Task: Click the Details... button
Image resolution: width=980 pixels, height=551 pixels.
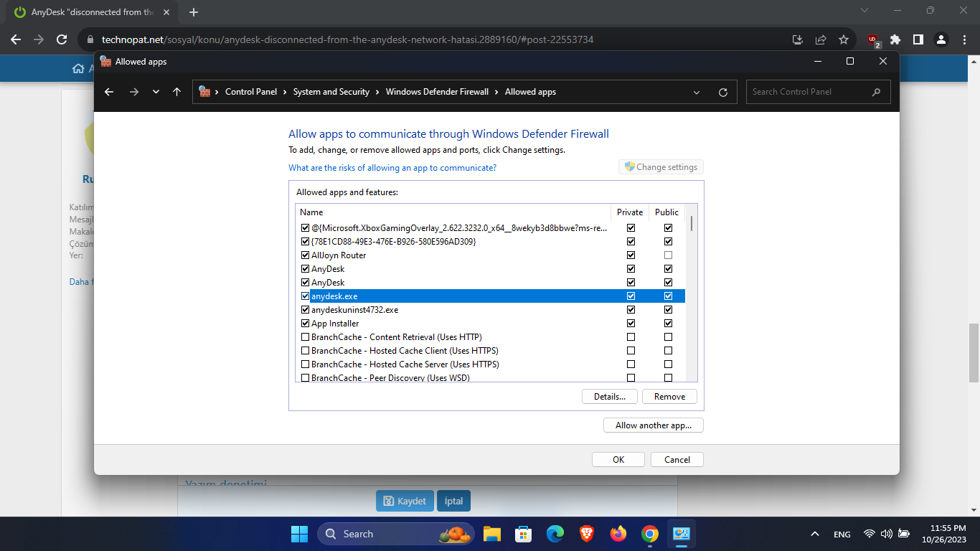Action: [610, 397]
